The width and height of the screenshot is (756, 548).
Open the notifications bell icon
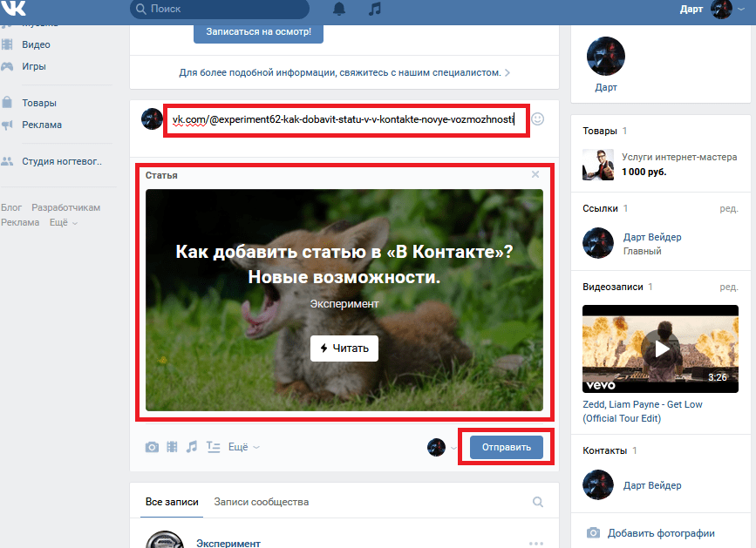tap(339, 9)
